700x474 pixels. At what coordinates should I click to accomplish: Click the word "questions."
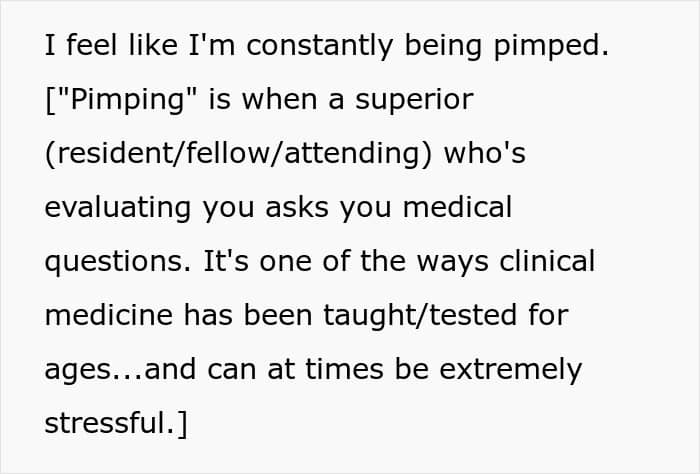(118, 262)
